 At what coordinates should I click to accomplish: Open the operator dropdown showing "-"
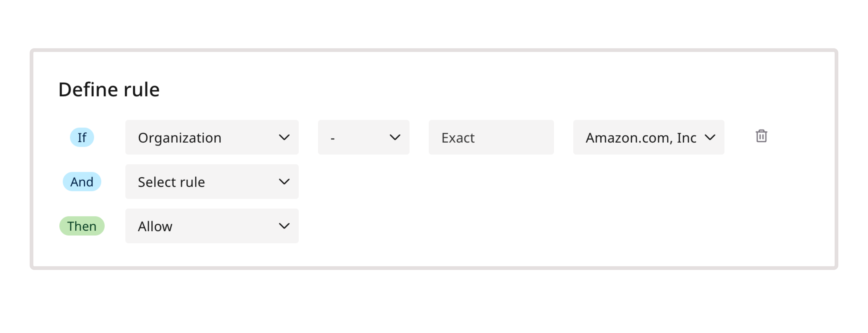tap(363, 137)
